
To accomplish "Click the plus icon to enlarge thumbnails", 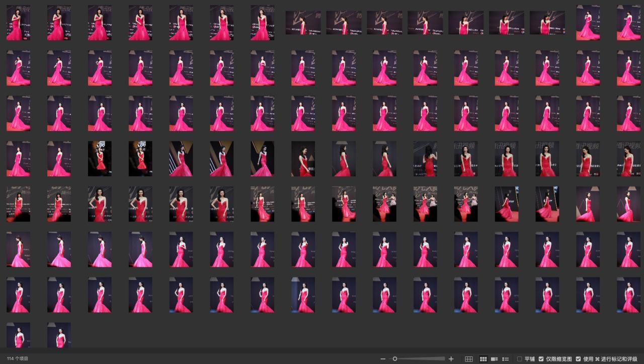I will click(451, 359).
